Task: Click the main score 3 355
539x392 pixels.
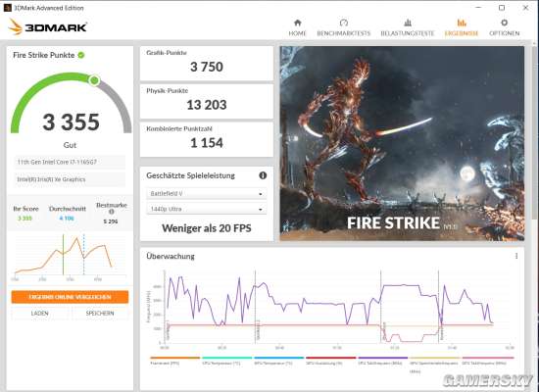Action: [72, 122]
